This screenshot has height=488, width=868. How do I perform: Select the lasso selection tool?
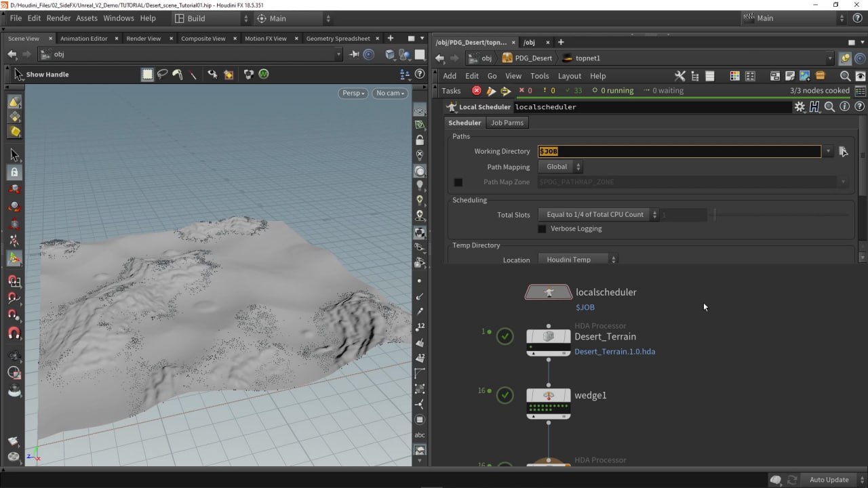coord(163,75)
